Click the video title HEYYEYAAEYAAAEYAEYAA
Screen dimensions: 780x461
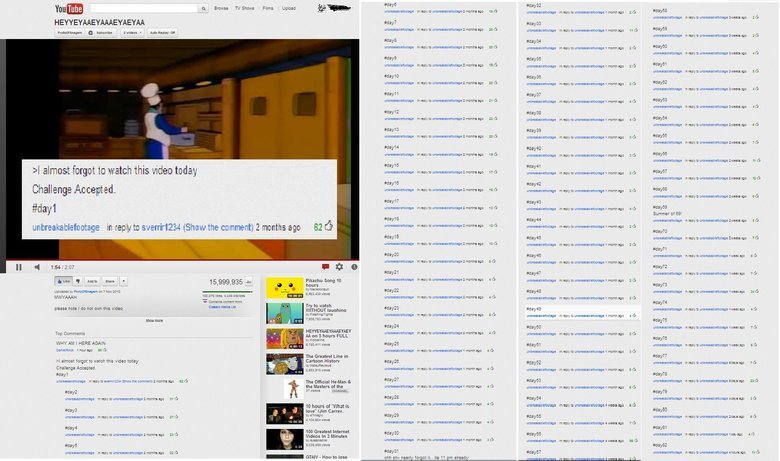point(99,22)
